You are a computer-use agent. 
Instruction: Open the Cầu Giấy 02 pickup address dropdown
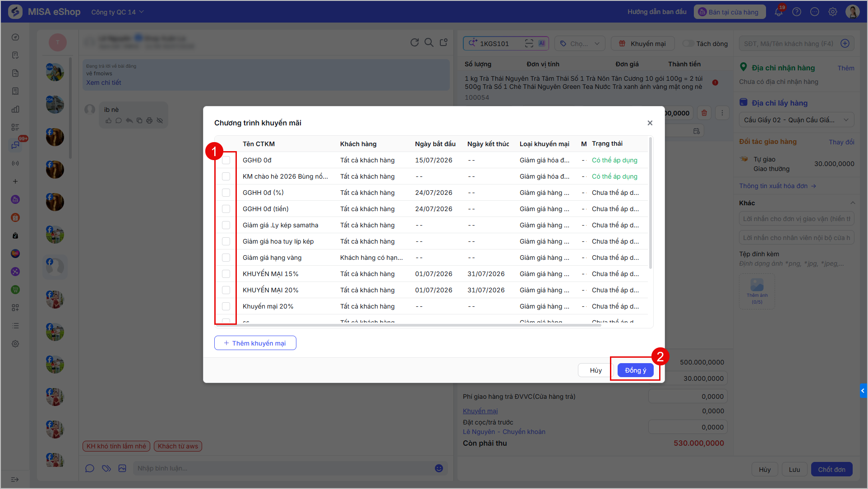tap(796, 120)
